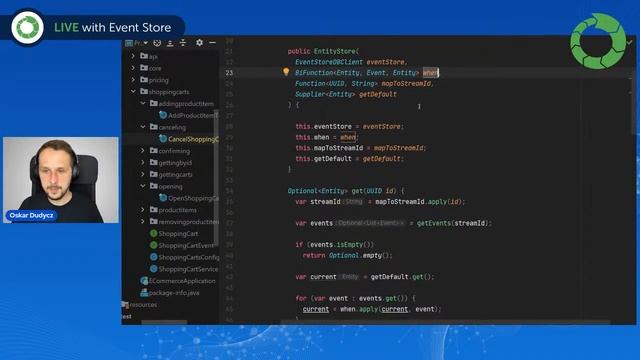Viewport: 640px width, 360px height.
Task: Expand the gettingbyid folder
Action: pos(143,162)
